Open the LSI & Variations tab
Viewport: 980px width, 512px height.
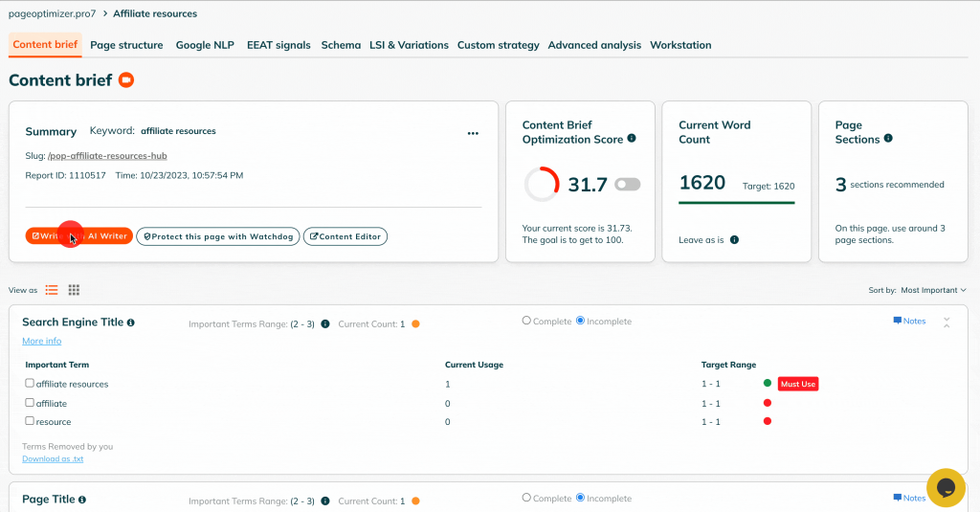click(x=409, y=45)
